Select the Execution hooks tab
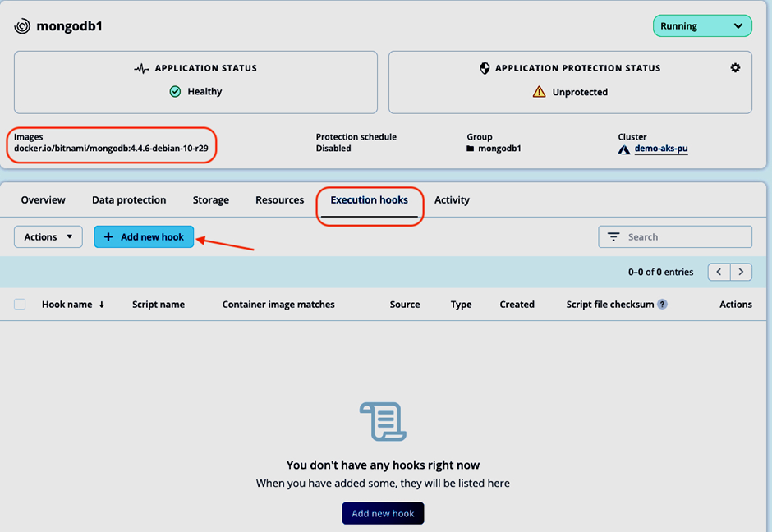Screen dimensions: 772x532 point(370,200)
